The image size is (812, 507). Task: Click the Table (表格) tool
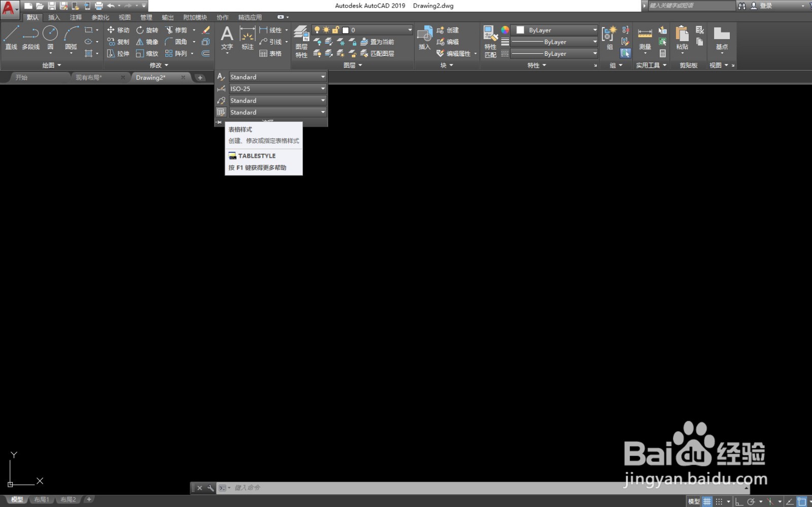[270, 53]
